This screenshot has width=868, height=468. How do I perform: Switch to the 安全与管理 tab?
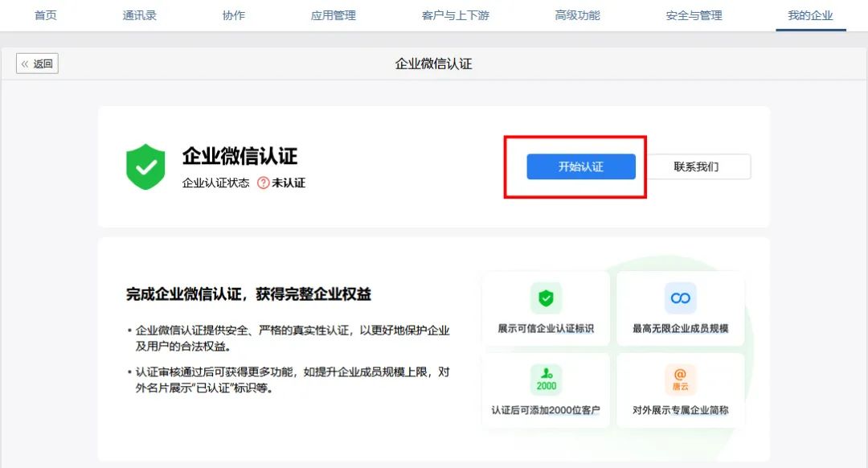694,15
